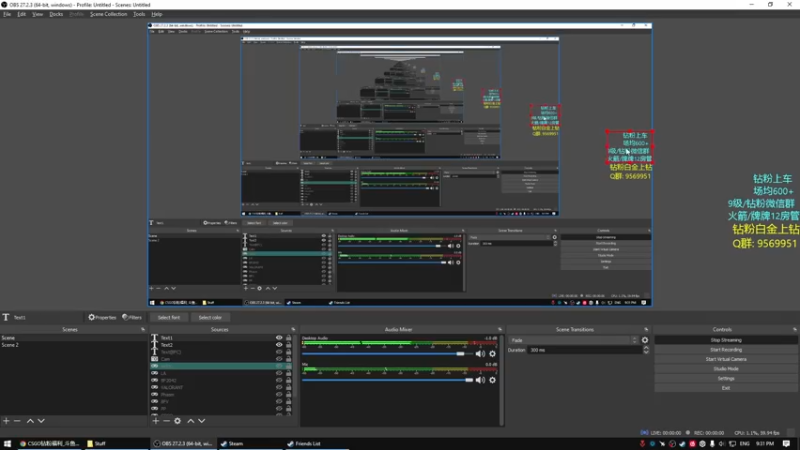Toggle visibility of third text source
Viewport: 800px width, 450px height.
279,352
